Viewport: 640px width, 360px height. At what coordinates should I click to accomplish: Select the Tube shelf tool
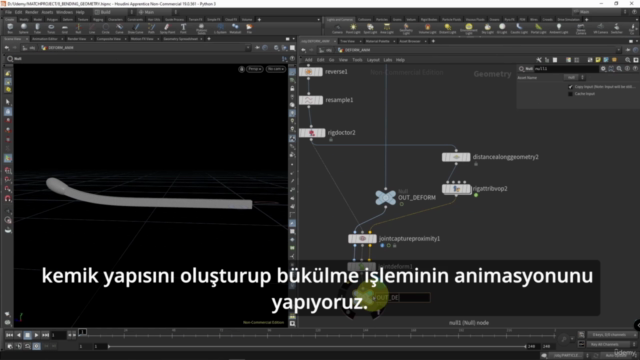click(37, 28)
